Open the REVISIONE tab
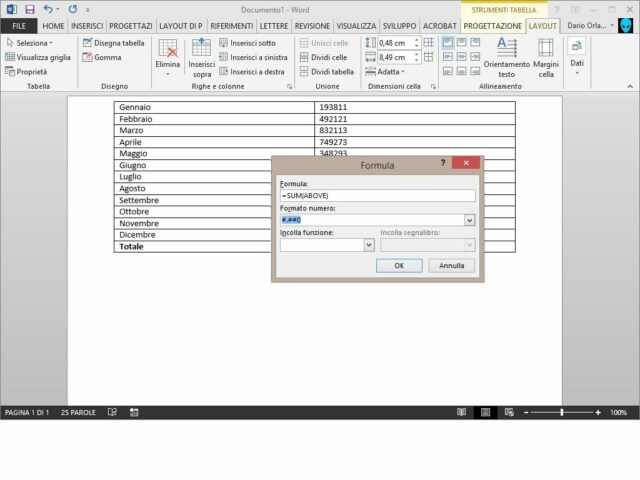This screenshot has height=480, width=640. point(312,25)
